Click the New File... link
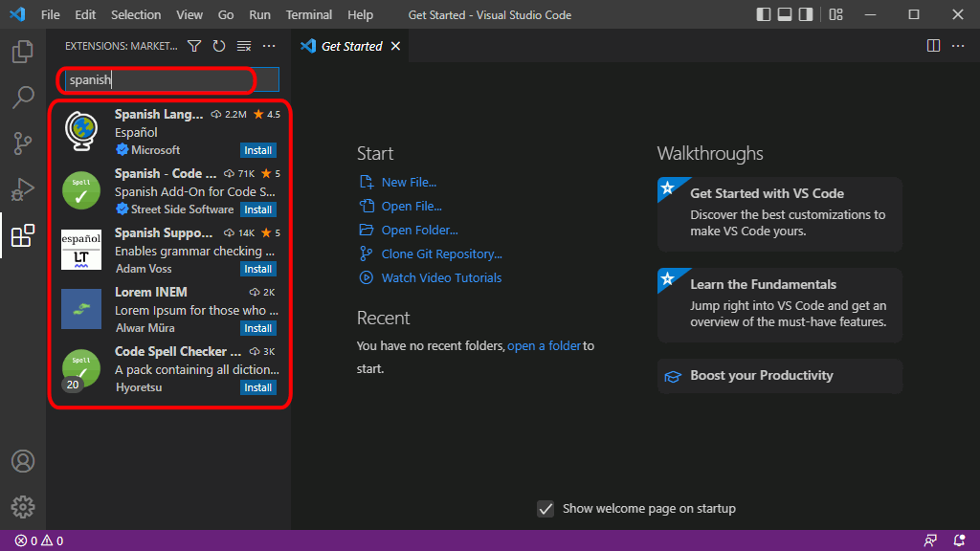This screenshot has width=980, height=551. coord(409,183)
